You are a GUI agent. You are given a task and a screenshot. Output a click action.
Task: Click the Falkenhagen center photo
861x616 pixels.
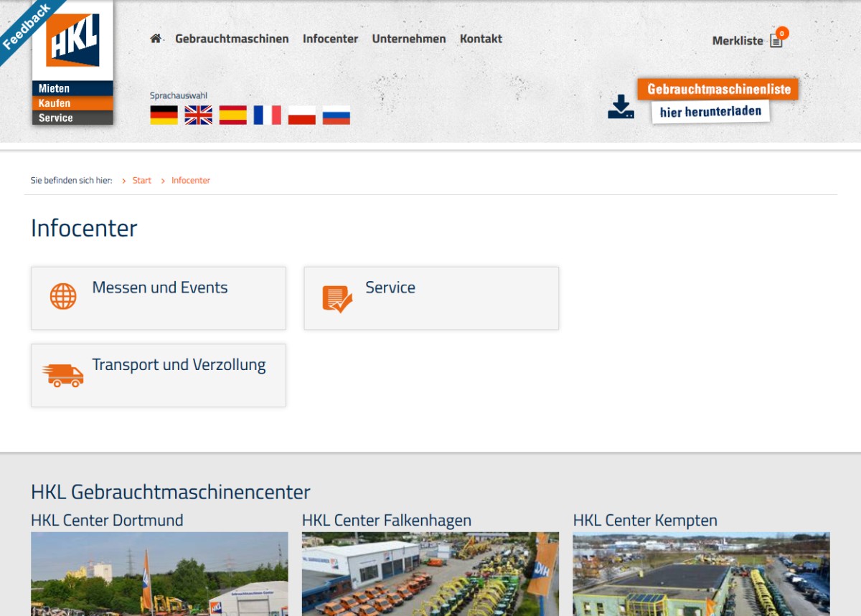pos(430,574)
